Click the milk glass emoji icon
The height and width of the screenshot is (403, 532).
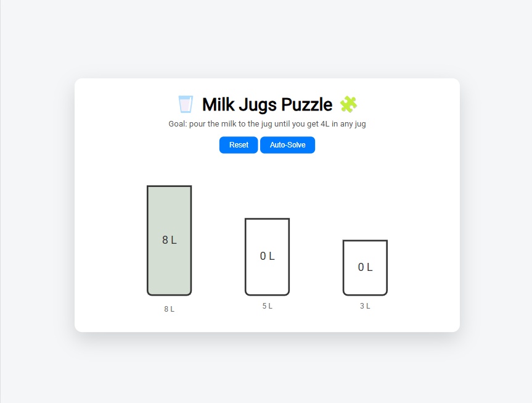tap(186, 104)
